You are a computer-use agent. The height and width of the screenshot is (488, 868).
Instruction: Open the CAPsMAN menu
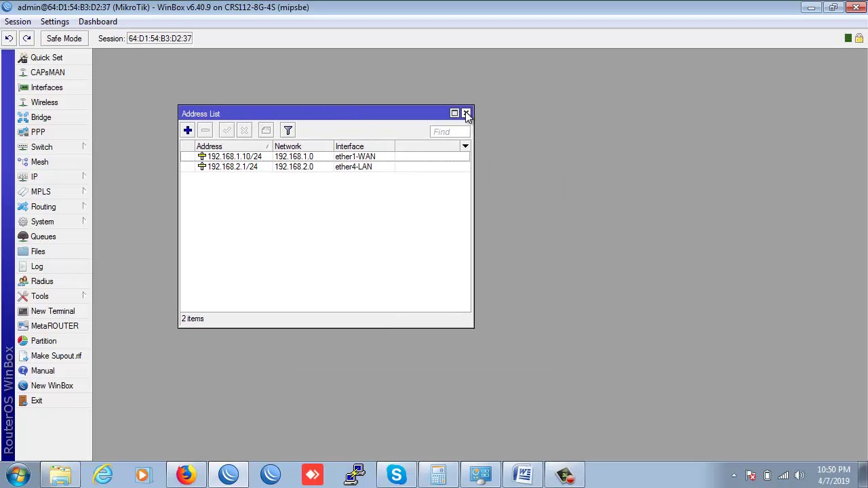[x=46, y=73]
